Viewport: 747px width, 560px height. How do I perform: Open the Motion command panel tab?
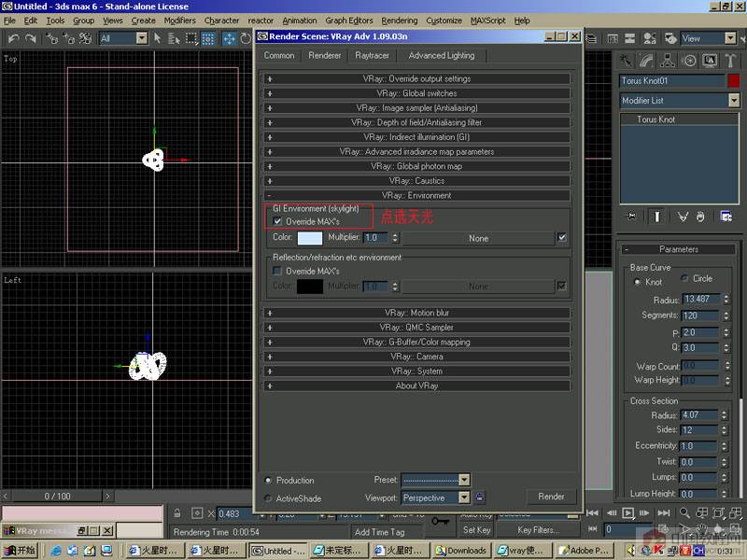click(x=688, y=61)
